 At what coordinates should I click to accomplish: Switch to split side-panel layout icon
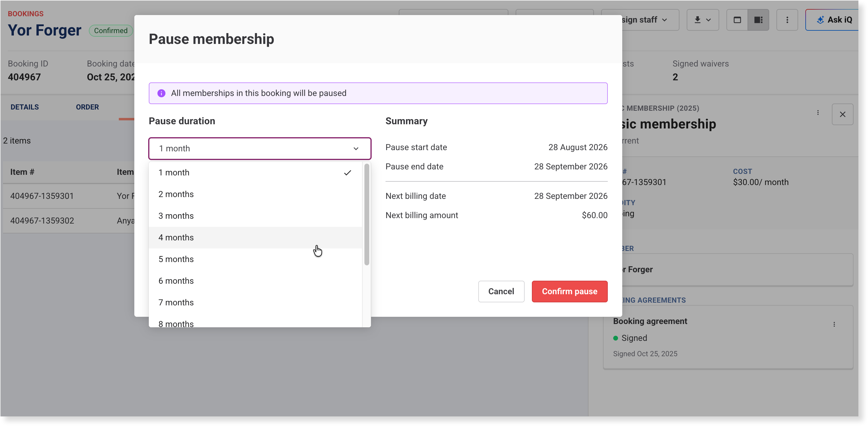click(758, 20)
